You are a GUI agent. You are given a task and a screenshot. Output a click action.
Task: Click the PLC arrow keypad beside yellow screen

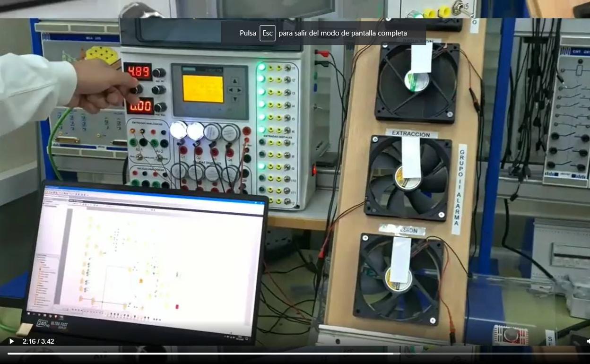click(x=234, y=90)
